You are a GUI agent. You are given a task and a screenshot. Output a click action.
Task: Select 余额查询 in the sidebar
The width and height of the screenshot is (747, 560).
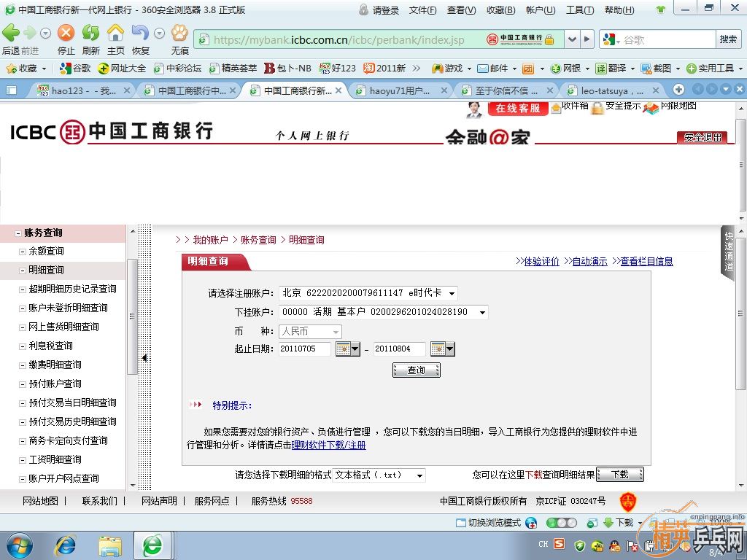(46, 251)
